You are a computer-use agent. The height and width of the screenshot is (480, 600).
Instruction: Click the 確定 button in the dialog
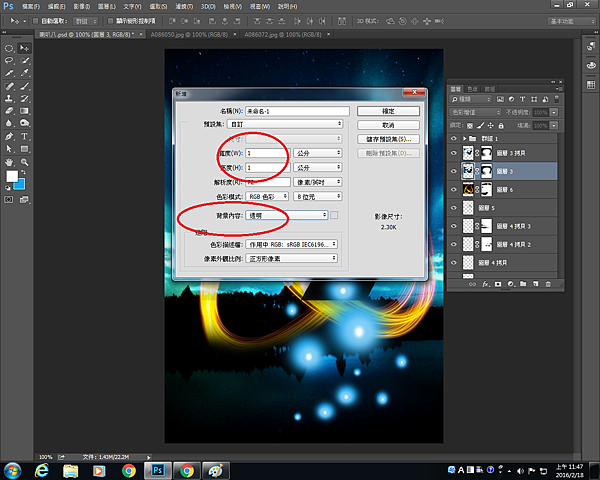(x=388, y=111)
